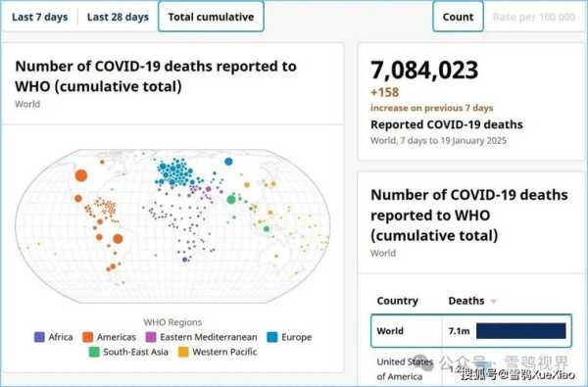Image resolution: width=588 pixels, height=387 pixels.
Task: Switch to Rate per 100 000
Action: pyautogui.click(x=534, y=17)
